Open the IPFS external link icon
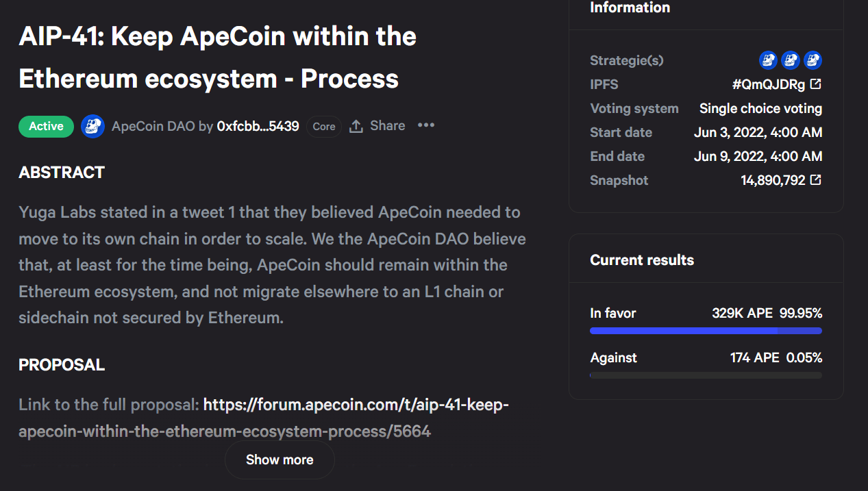Viewport: 868px width, 491px height. (816, 84)
